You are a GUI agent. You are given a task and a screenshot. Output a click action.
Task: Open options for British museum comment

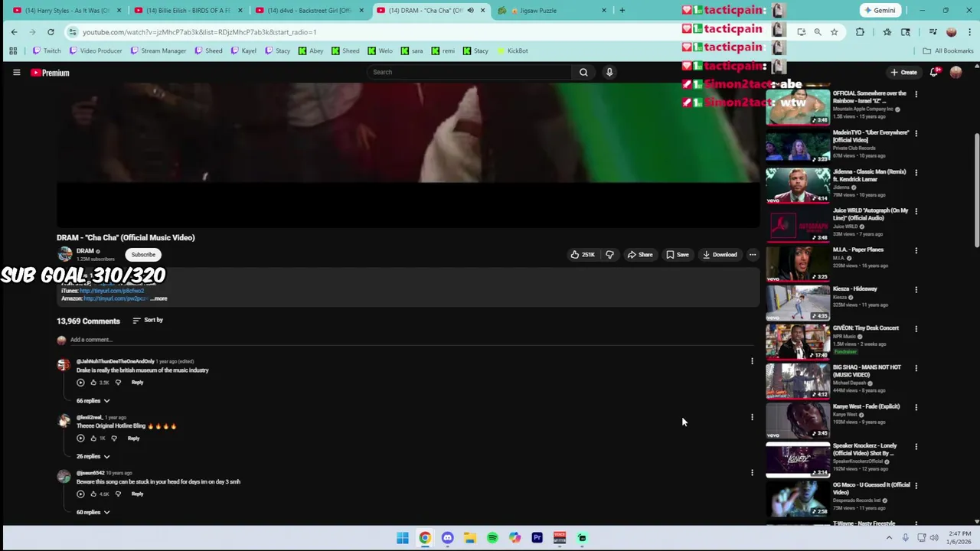tap(752, 361)
